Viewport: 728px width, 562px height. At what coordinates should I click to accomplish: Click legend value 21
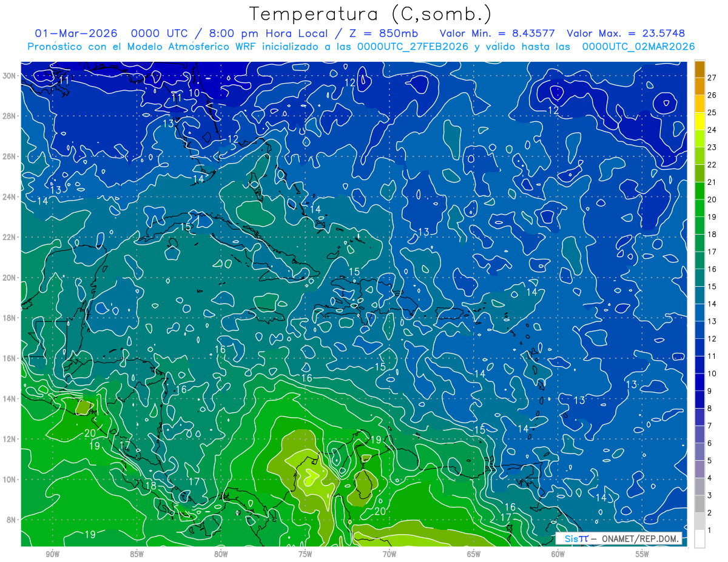click(x=712, y=182)
